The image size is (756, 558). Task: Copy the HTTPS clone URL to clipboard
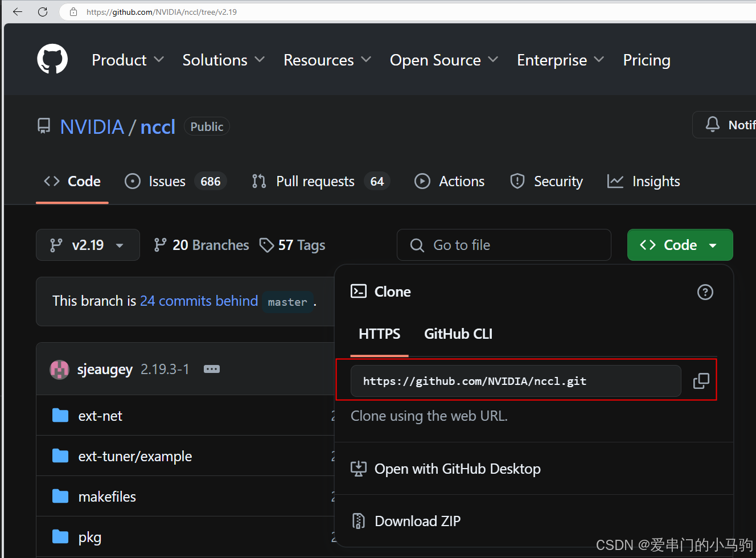tap(701, 381)
